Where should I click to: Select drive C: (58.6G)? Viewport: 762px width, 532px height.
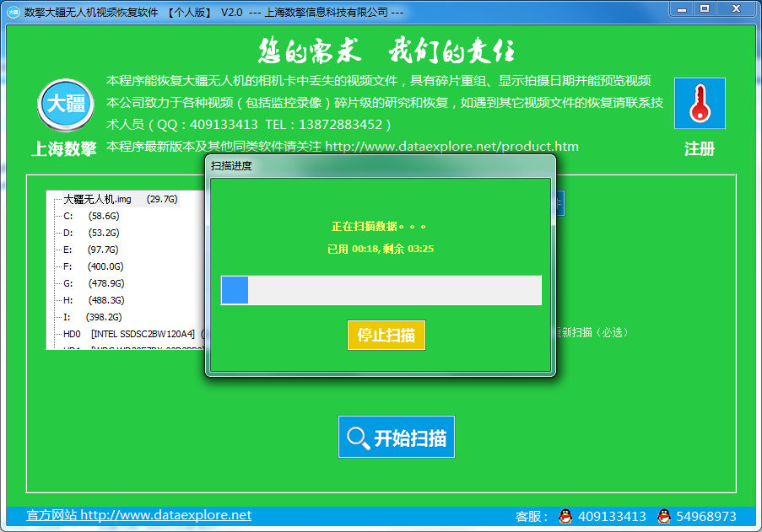(x=91, y=216)
